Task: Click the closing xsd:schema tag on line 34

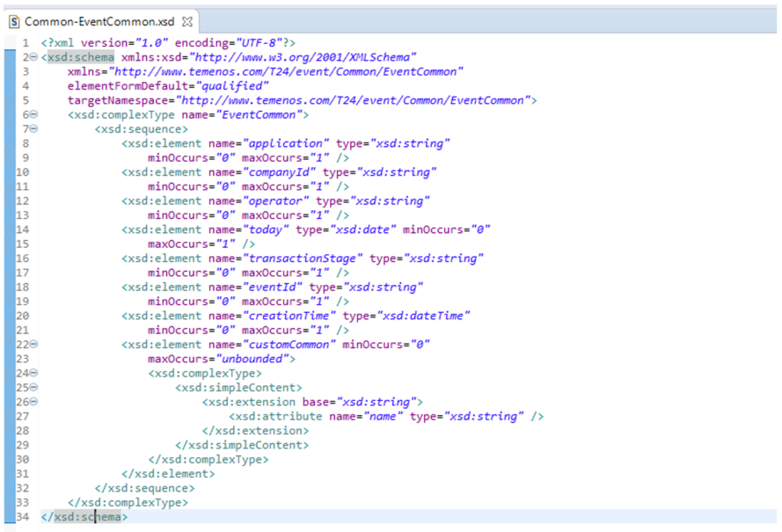Action: click(84, 516)
